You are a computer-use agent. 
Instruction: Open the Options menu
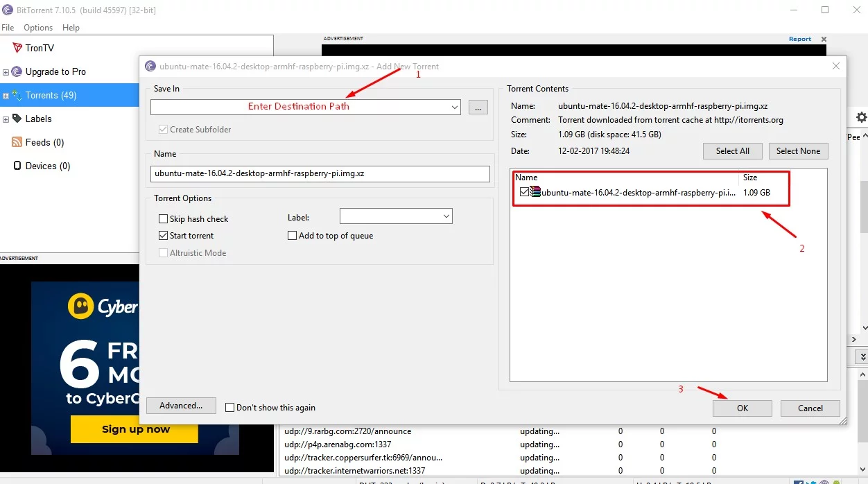(38, 28)
